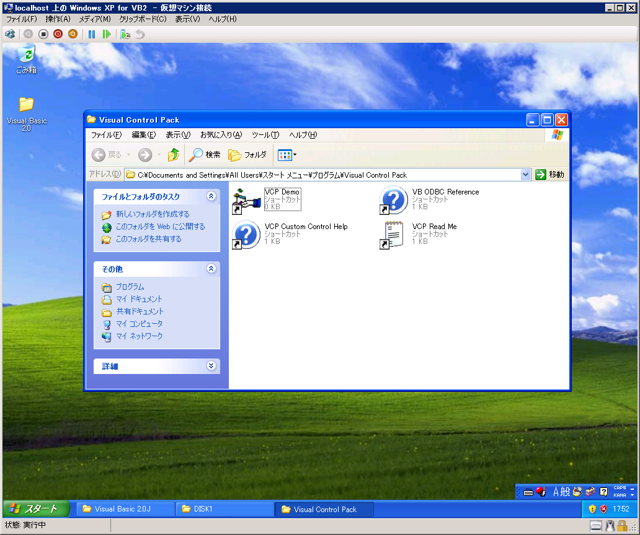640x535 pixels.
Task: Click the language bar keyboard icon
Action: [528, 493]
